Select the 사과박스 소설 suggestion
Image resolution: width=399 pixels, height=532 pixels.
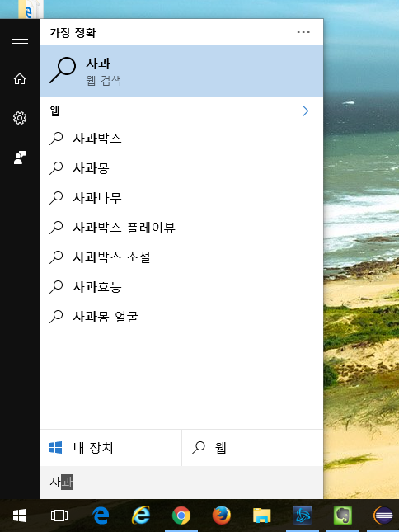[x=181, y=257]
